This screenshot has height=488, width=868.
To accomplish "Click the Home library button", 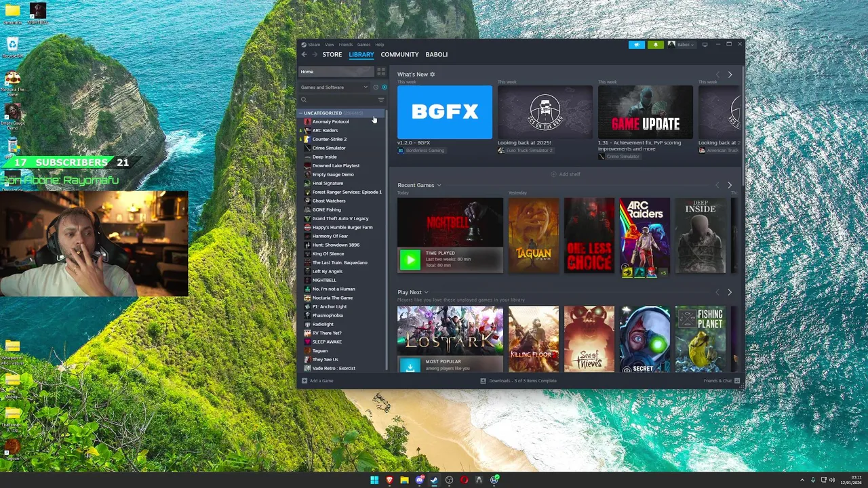I will point(336,71).
